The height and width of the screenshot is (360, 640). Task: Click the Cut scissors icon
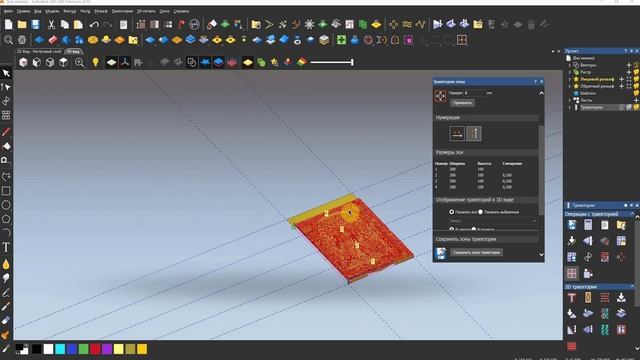[x=51, y=24]
